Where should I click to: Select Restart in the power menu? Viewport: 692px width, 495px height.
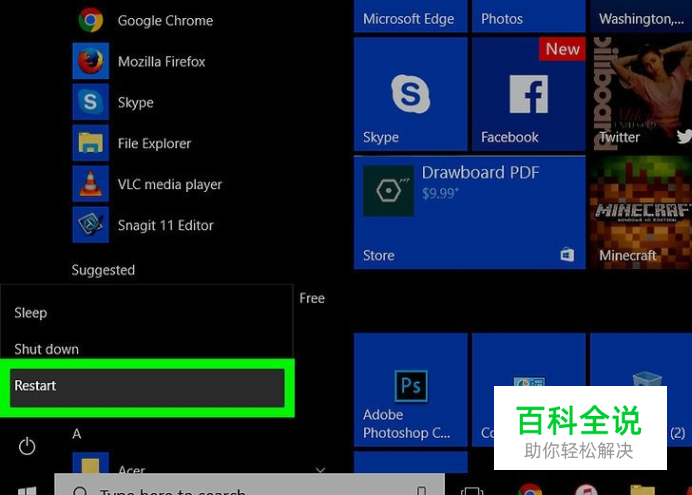(x=147, y=387)
